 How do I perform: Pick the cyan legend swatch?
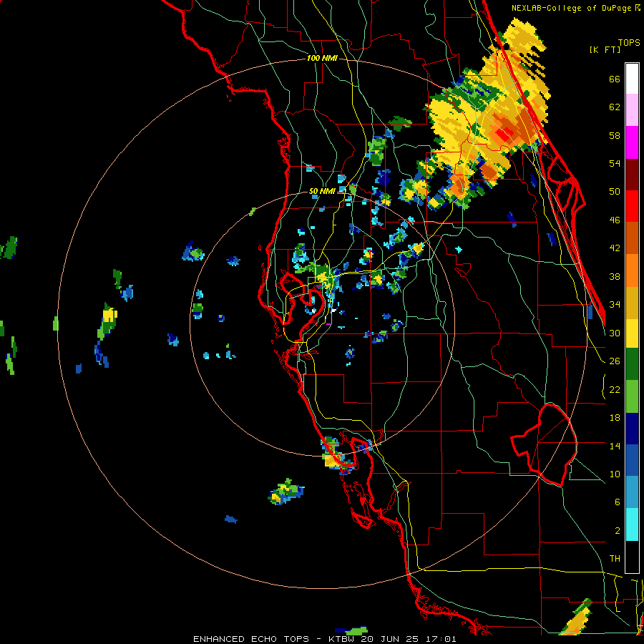tap(632, 525)
